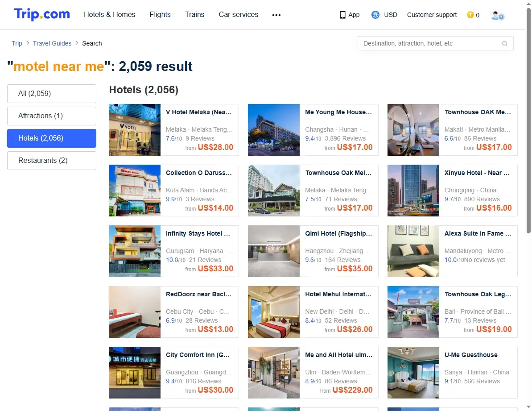Image resolution: width=532 pixels, height=411 pixels.
Task: Click RedDoorz near Bacl... title
Action: click(199, 295)
